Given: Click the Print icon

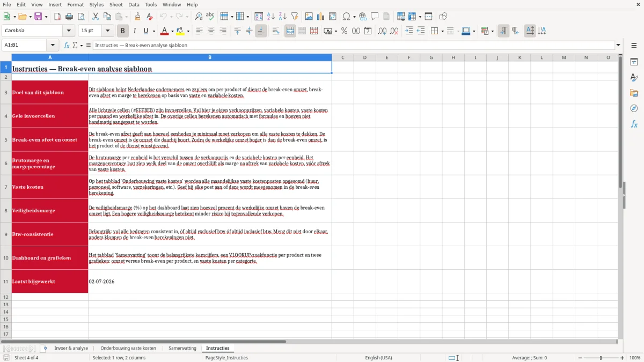Looking at the screenshot, I should [x=69, y=17].
